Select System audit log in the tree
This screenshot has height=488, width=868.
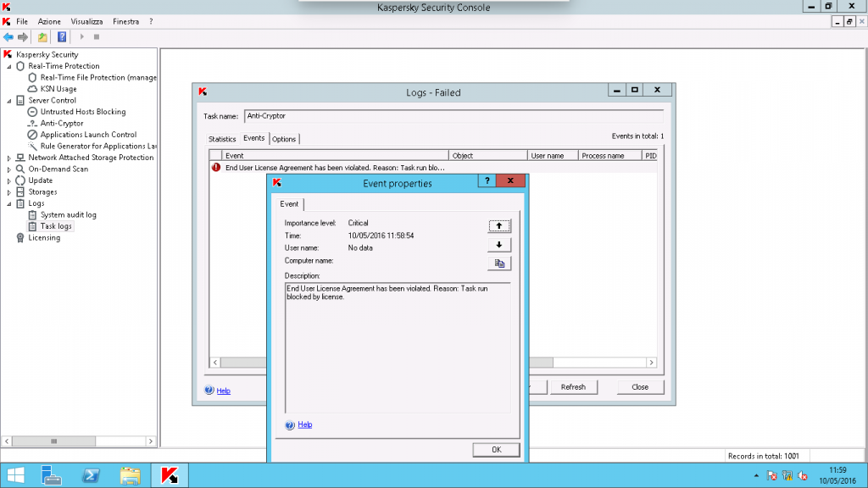(68, 214)
